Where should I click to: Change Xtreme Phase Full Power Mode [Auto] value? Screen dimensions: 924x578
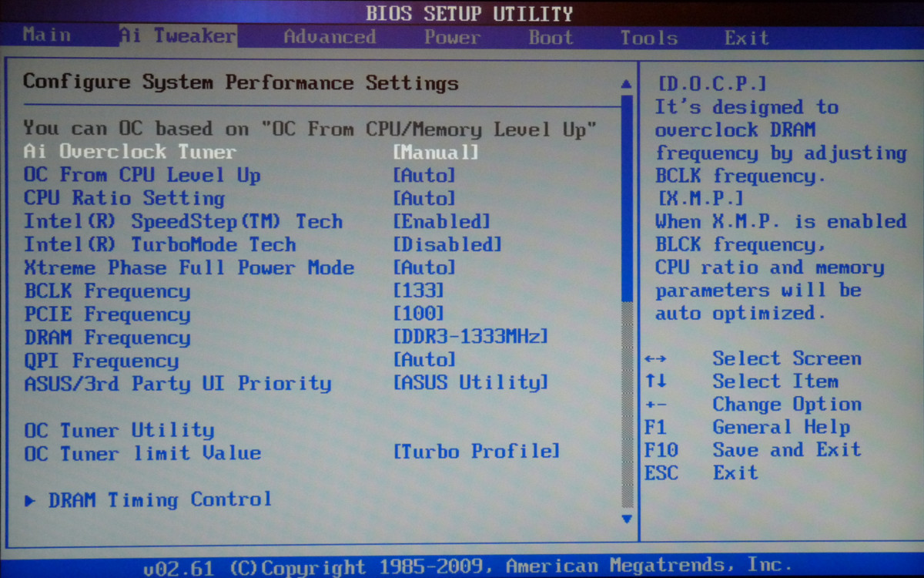[424, 268]
